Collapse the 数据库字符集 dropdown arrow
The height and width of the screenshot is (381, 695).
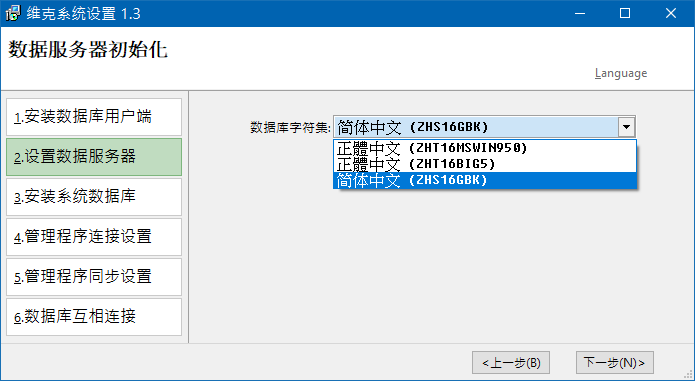(x=626, y=127)
